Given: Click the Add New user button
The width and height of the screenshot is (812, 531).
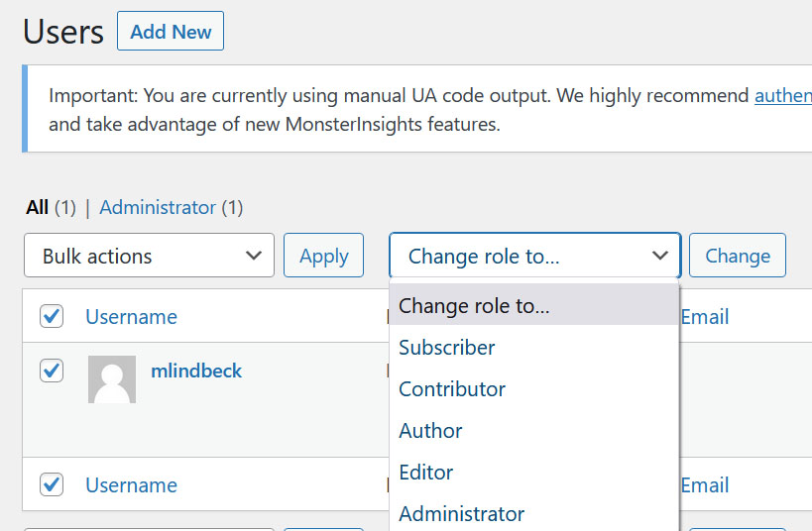Looking at the screenshot, I should 171,32.
